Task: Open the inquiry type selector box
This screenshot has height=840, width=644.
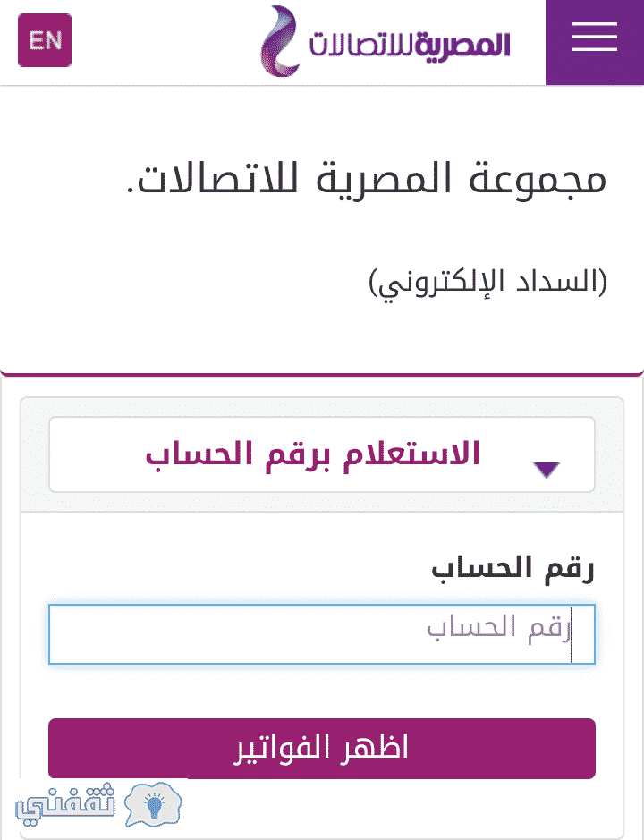Action: pos(322,454)
